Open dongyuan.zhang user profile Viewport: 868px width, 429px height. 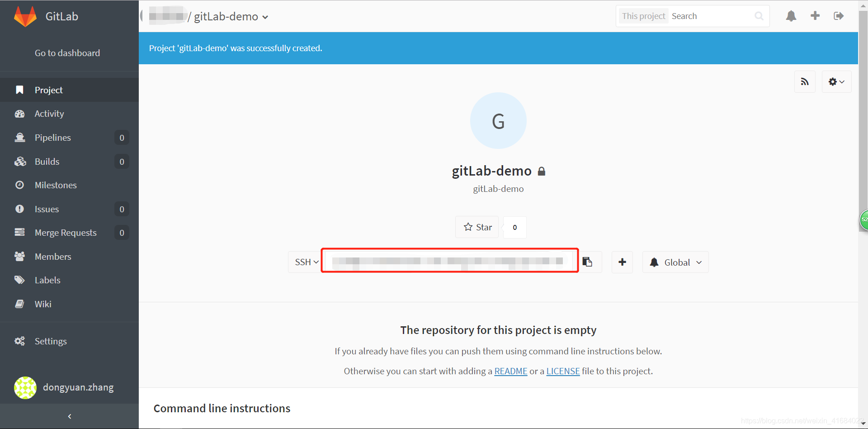click(78, 387)
